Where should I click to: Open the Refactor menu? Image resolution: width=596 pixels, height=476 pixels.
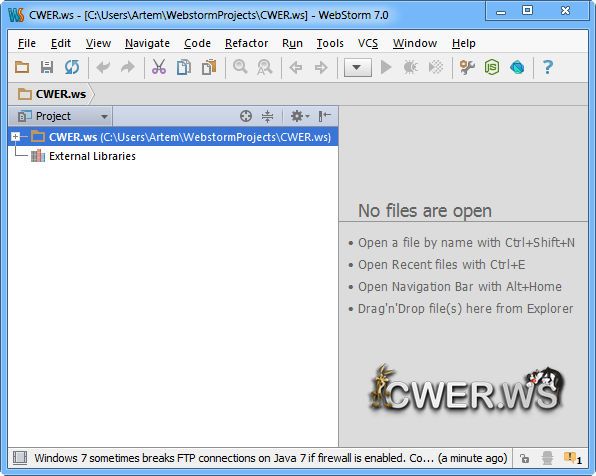(246, 43)
